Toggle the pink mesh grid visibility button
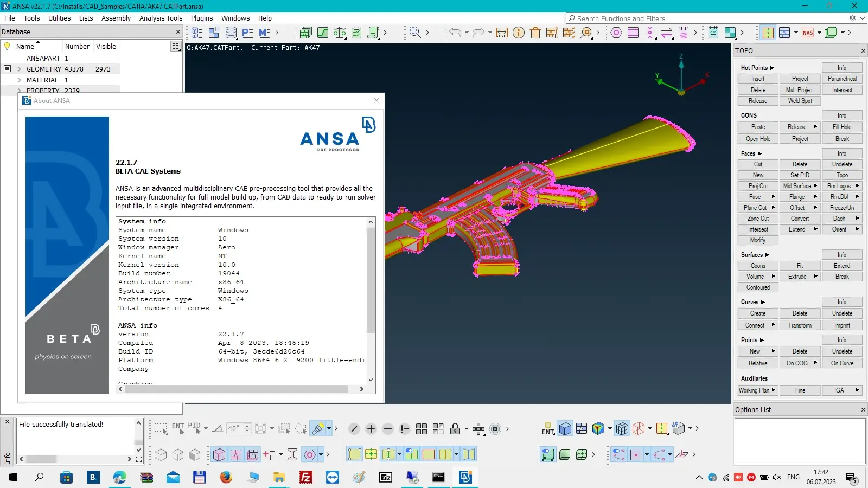Screen dimensions: 868x488 click(236, 454)
